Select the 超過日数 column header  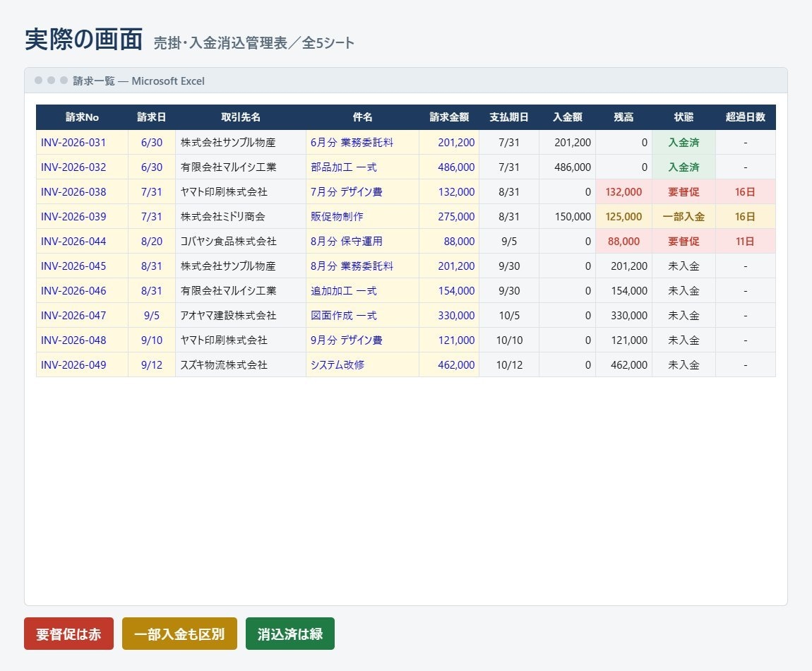coord(746,117)
